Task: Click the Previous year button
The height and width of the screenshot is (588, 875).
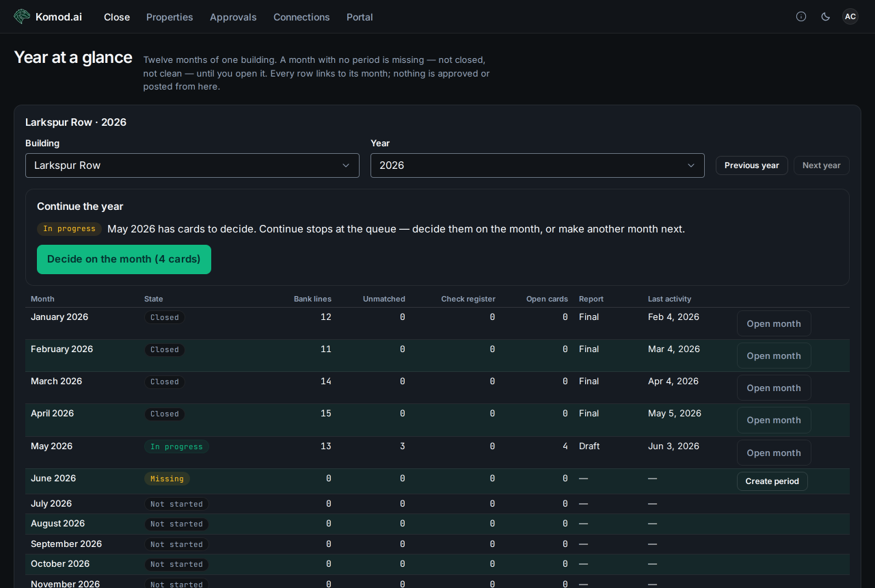Action: click(x=752, y=165)
